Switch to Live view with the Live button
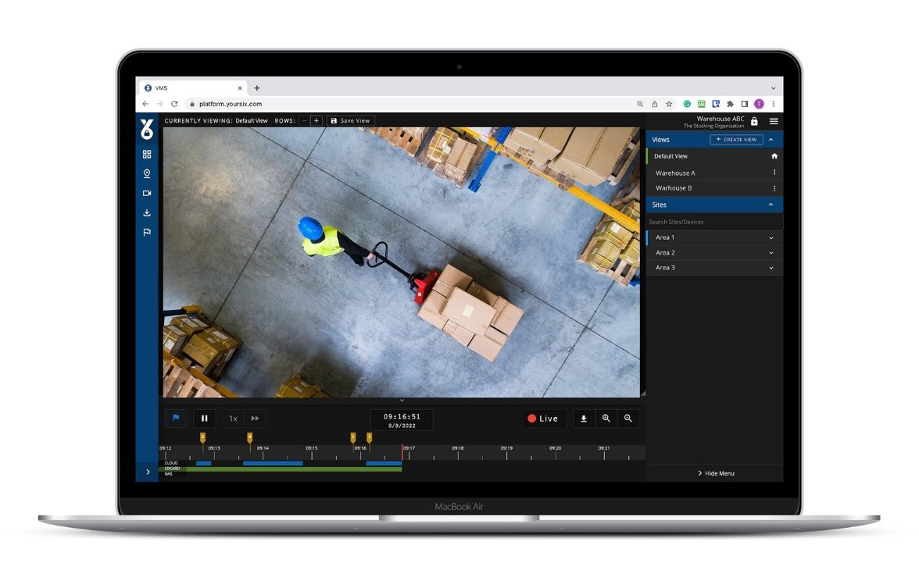919x588 pixels. [x=544, y=419]
